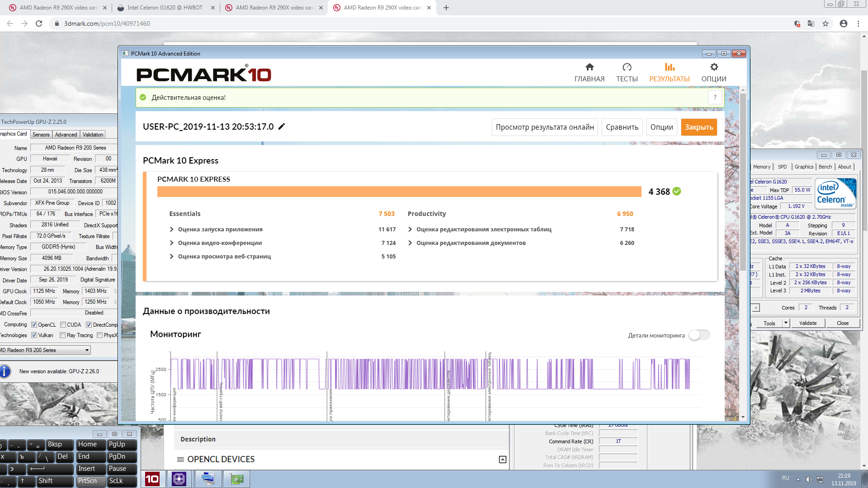Open CPU-Z from the taskbar

coord(179,479)
